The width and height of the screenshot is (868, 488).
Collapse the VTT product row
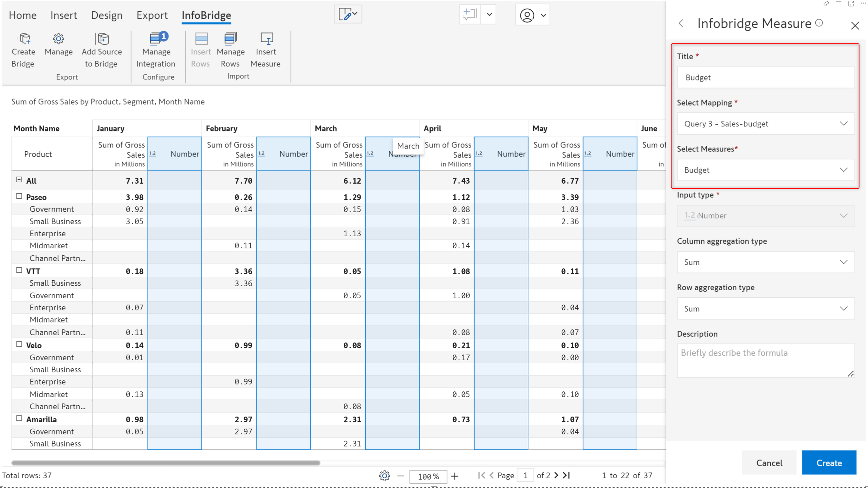18,270
